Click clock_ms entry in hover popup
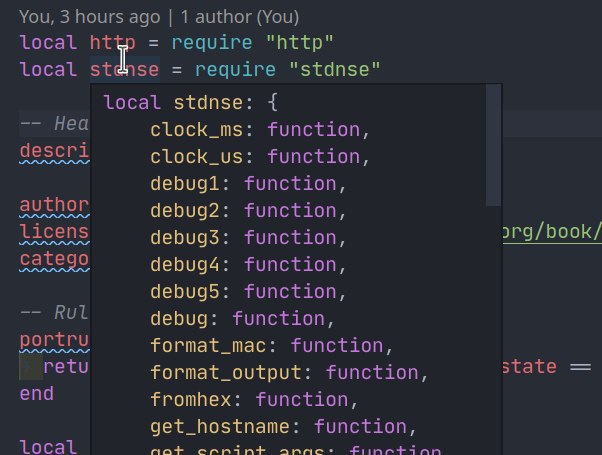Image resolution: width=602 pixels, height=455 pixels. tap(260, 130)
